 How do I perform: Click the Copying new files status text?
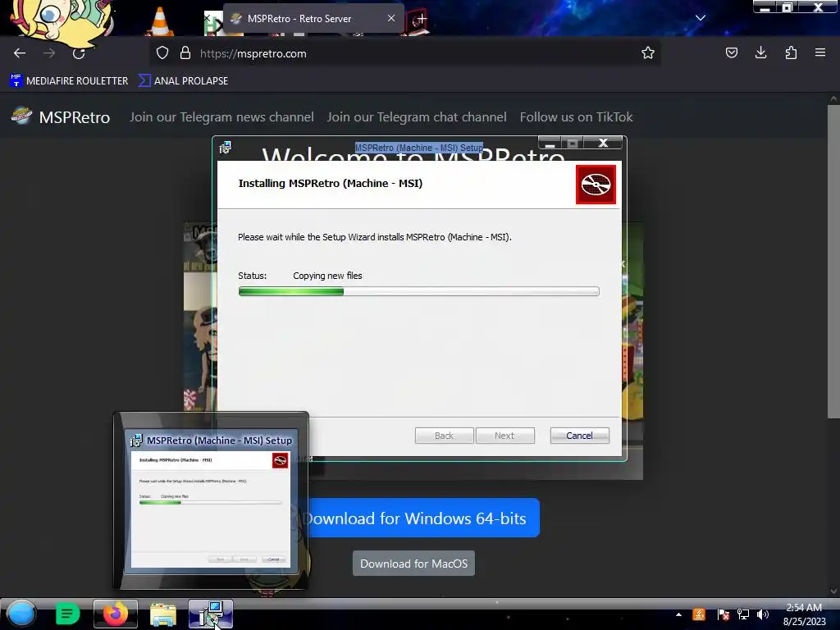pyautogui.click(x=327, y=276)
